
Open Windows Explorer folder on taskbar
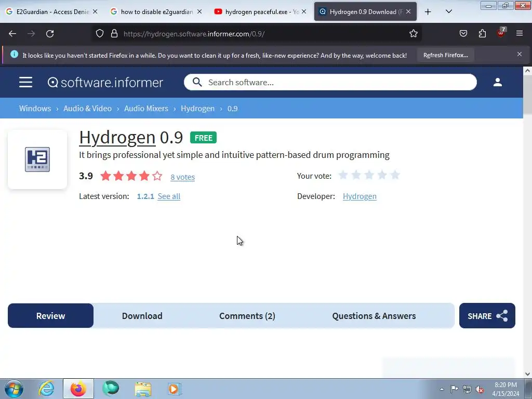click(x=143, y=389)
